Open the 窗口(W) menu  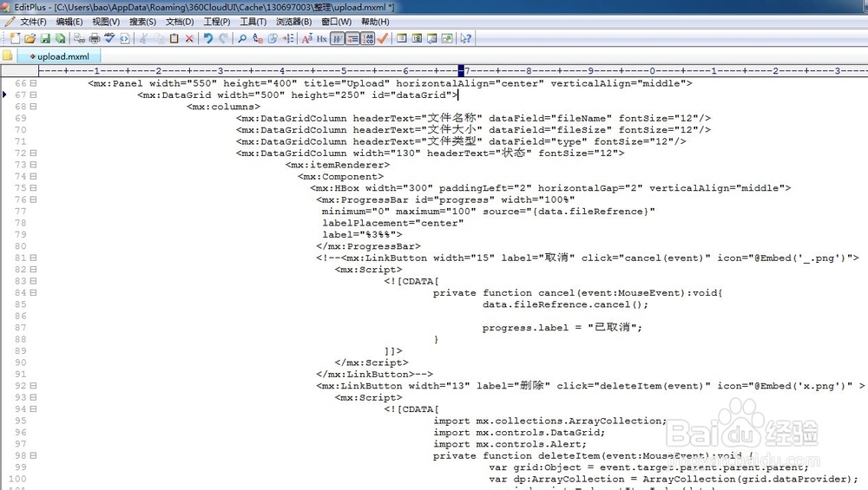coord(336,22)
